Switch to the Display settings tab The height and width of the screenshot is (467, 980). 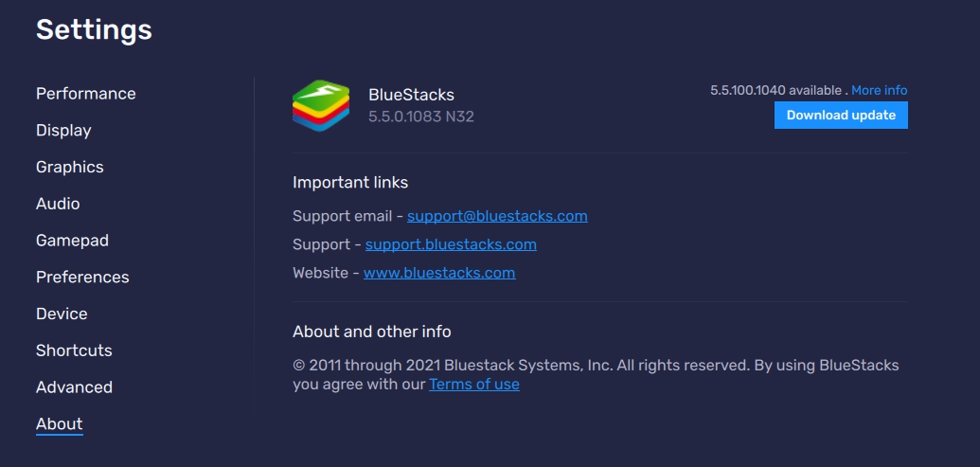(63, 131)
